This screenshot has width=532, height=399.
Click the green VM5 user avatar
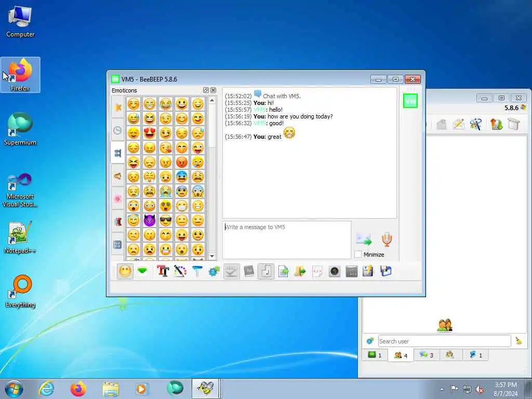(410, 101)
